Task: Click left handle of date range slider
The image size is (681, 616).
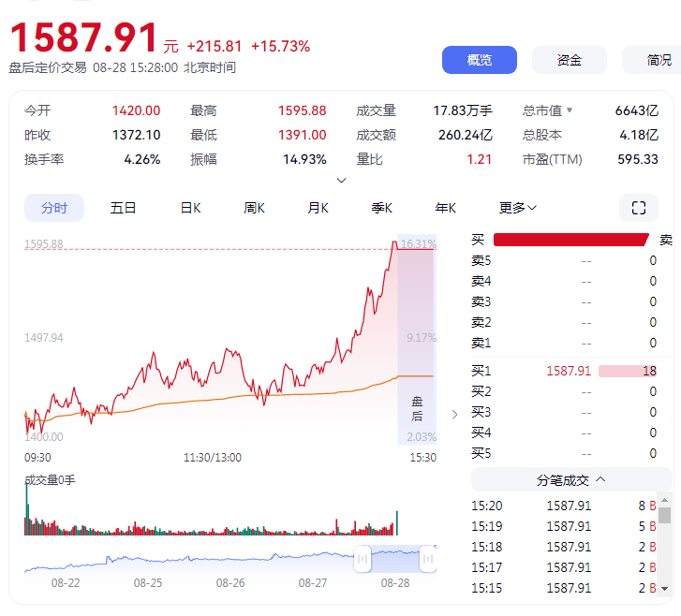Action: point(363,559)
